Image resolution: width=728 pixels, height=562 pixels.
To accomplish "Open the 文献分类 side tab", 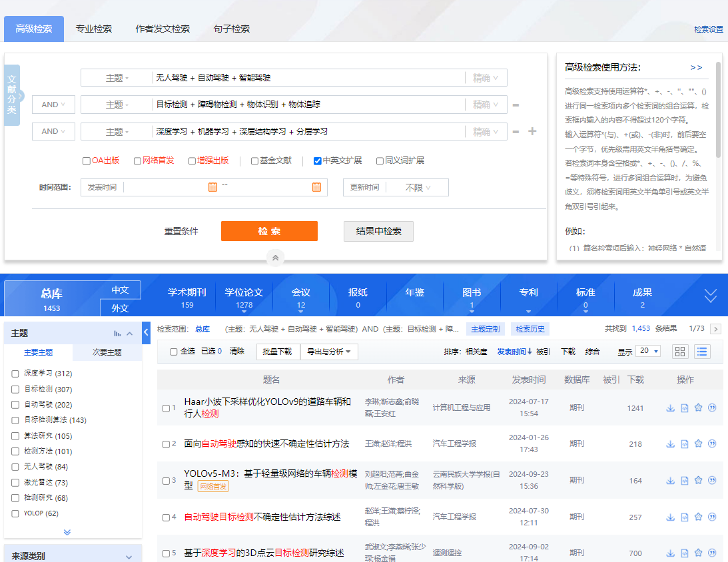I will [x=12, y=95].
